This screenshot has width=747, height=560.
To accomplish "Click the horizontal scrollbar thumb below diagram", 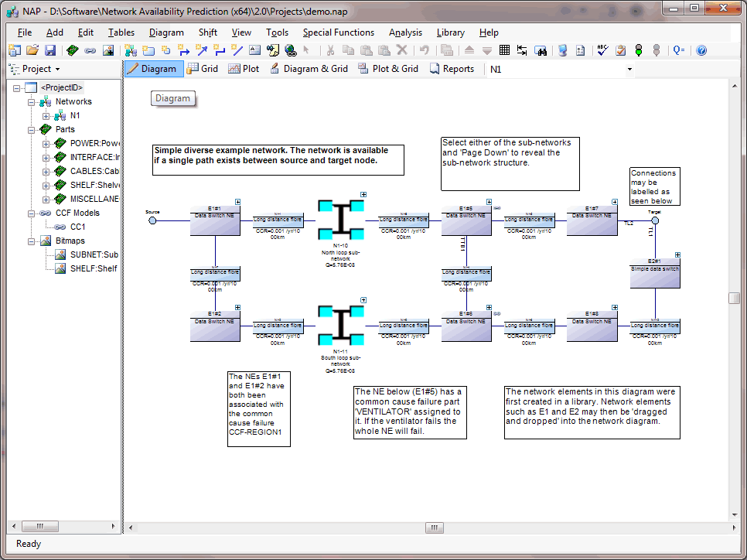I will point(433,528).
